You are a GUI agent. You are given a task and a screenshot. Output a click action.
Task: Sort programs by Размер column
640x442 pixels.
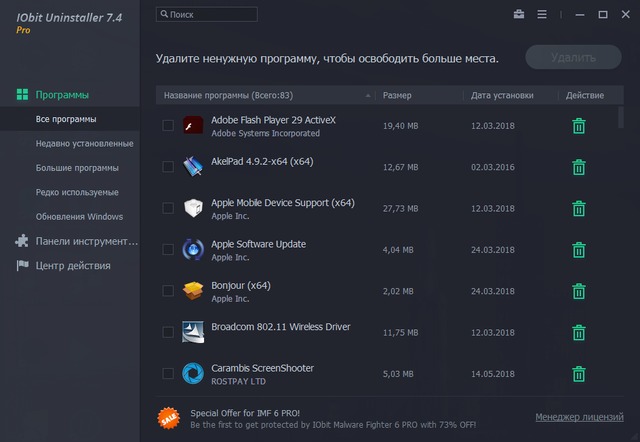pos(397,96)
